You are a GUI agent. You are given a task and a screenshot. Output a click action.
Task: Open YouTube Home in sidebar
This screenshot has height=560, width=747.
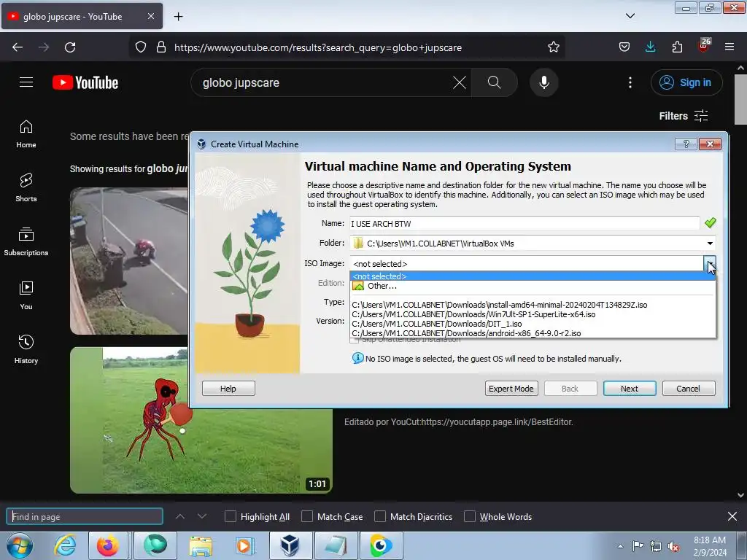point(26,134)
